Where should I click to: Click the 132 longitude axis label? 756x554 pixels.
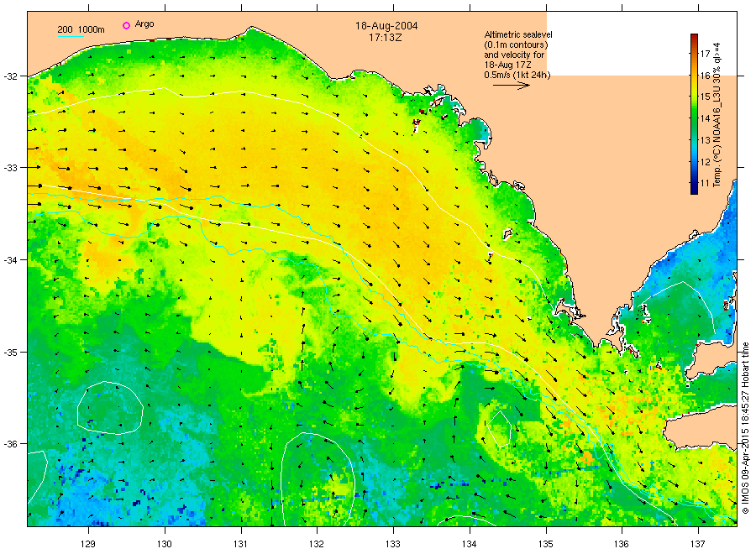317,545
